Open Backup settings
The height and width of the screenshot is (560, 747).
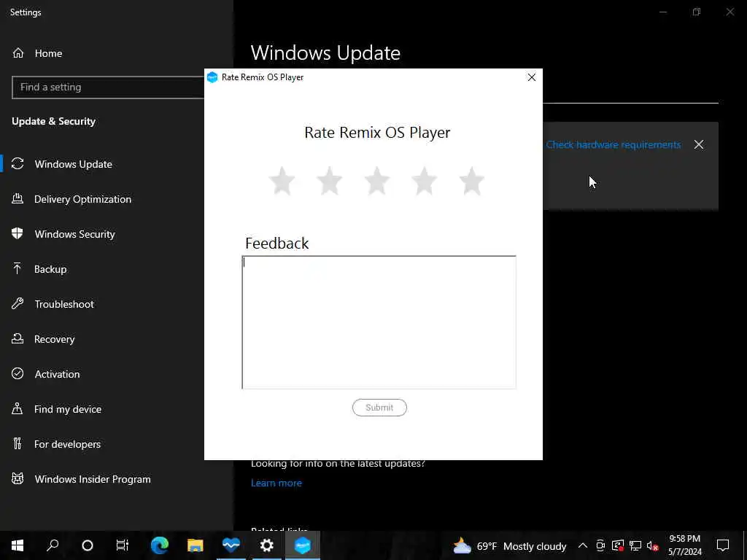point(50,269)
